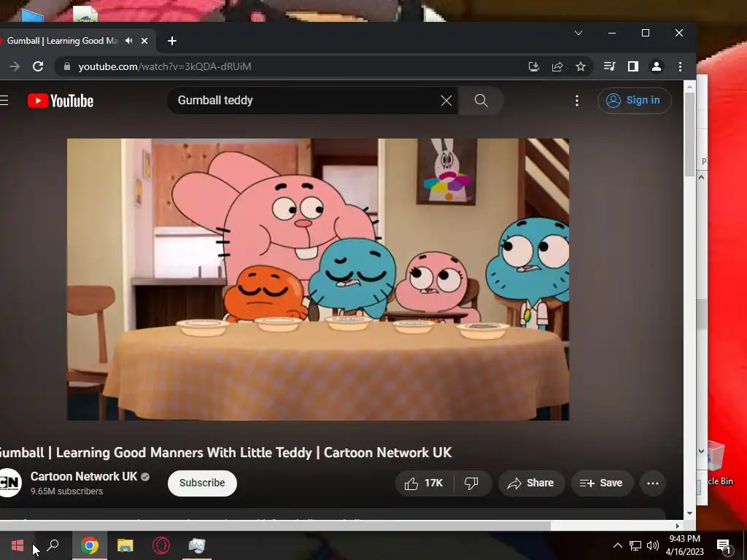
Task: Click the YouTube search magnifier button
Action: pos(481,101)
